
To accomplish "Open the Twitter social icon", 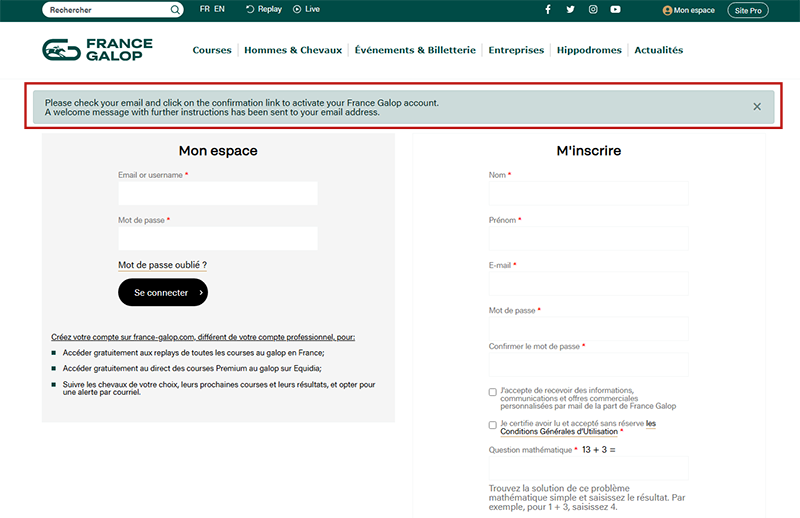I will (570, 10).
